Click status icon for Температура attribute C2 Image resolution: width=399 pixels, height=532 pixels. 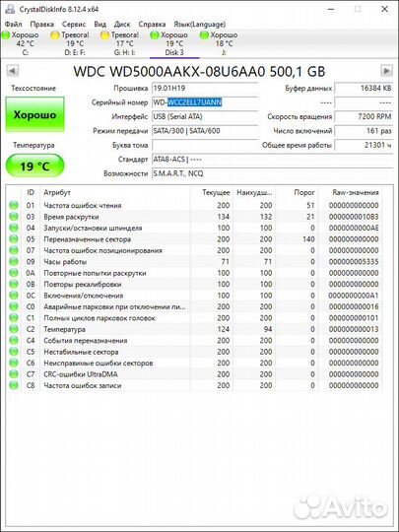14,329
